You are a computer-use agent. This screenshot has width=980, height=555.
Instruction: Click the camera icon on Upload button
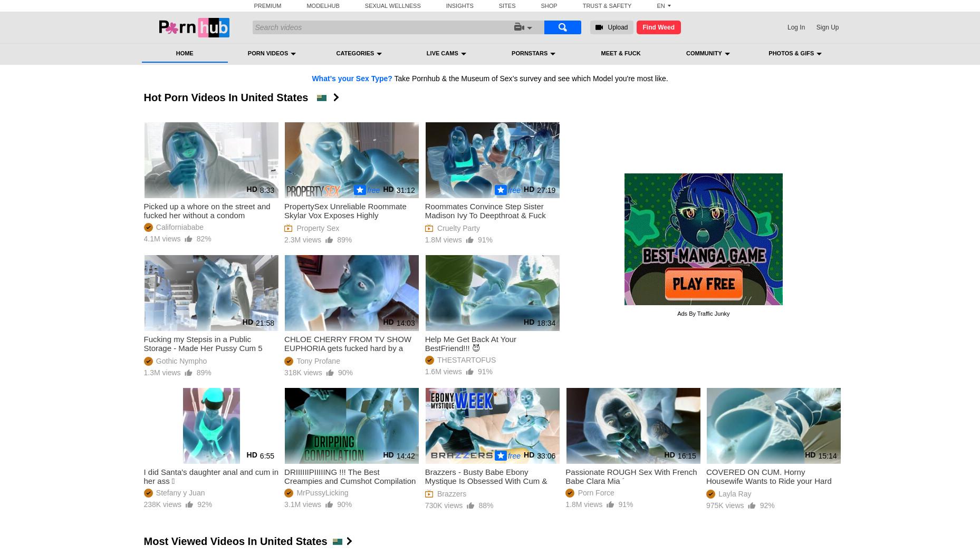coord(599,27)
